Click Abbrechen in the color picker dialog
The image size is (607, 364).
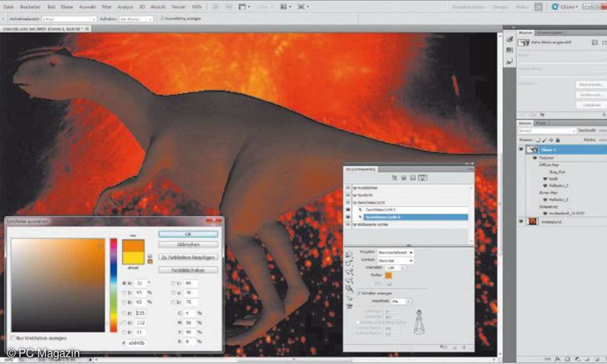point(188,244)
